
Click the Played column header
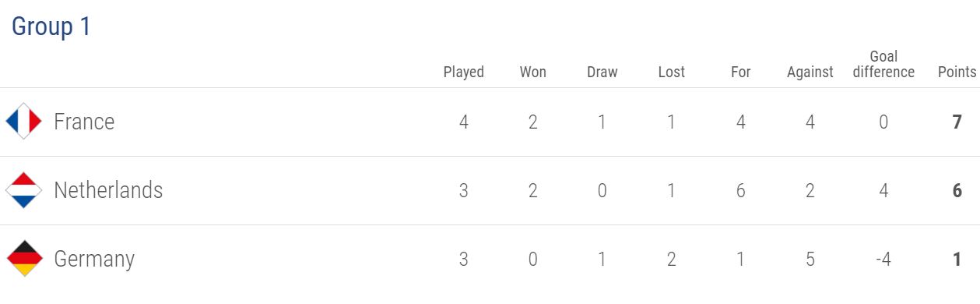coord(464,72)
